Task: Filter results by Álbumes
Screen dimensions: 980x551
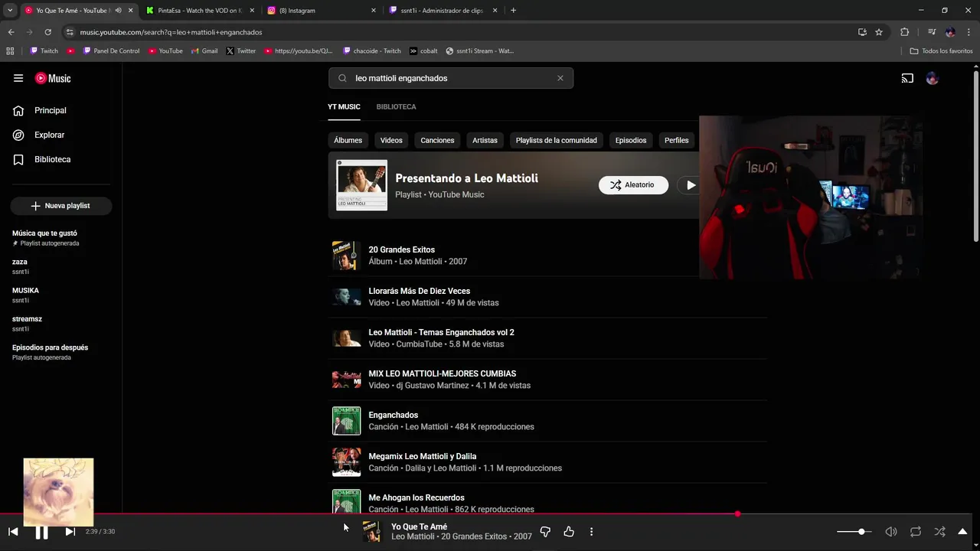Action: (x=348, y=140)
